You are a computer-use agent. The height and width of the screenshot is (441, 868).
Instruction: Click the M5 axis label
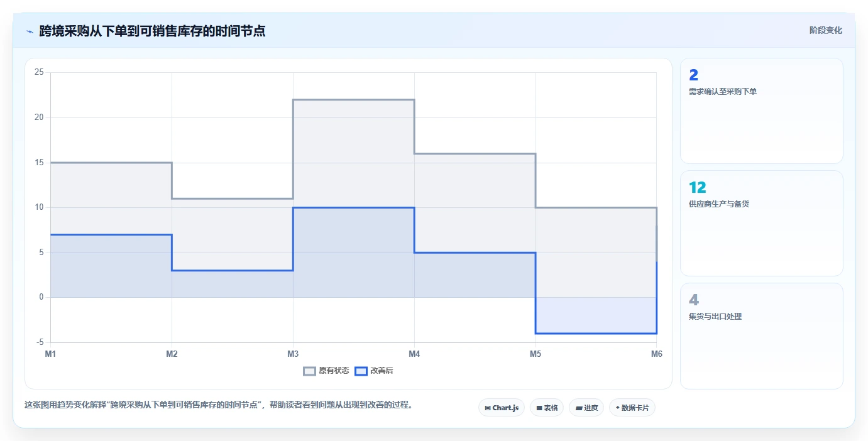536,354
